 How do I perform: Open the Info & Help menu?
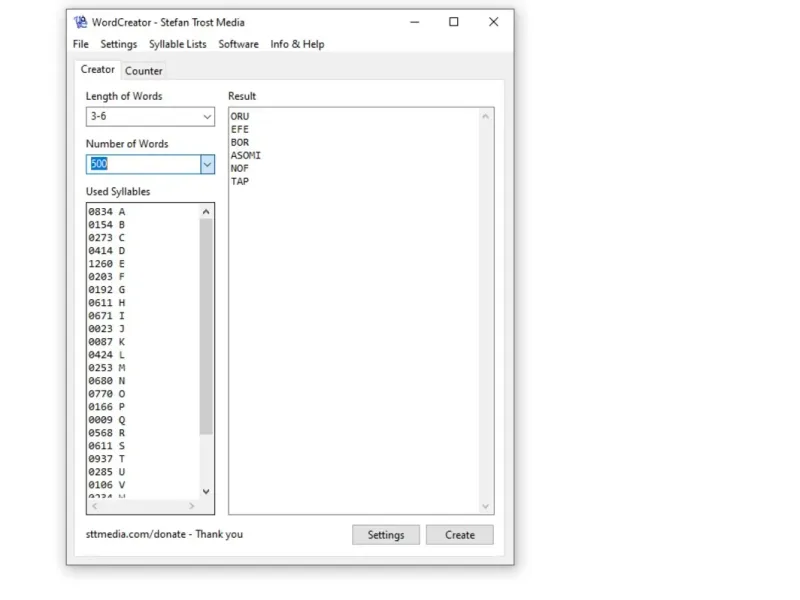[x=297, y=44]
